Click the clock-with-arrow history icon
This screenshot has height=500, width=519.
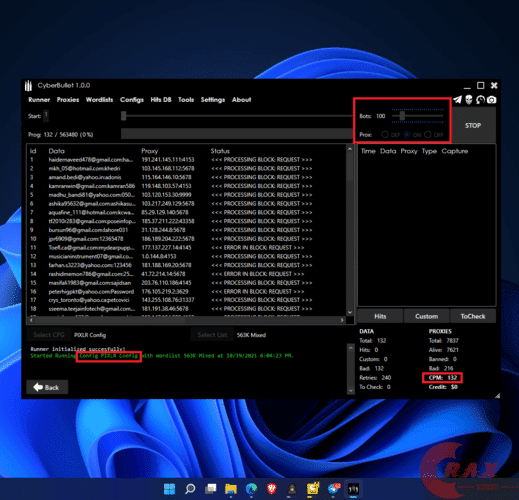[480, 100]
